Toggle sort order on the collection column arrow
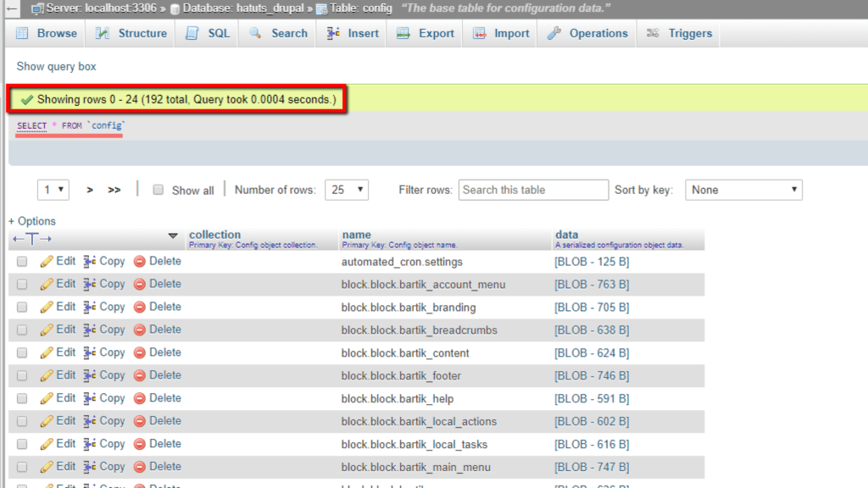 [x=174, y=236]
